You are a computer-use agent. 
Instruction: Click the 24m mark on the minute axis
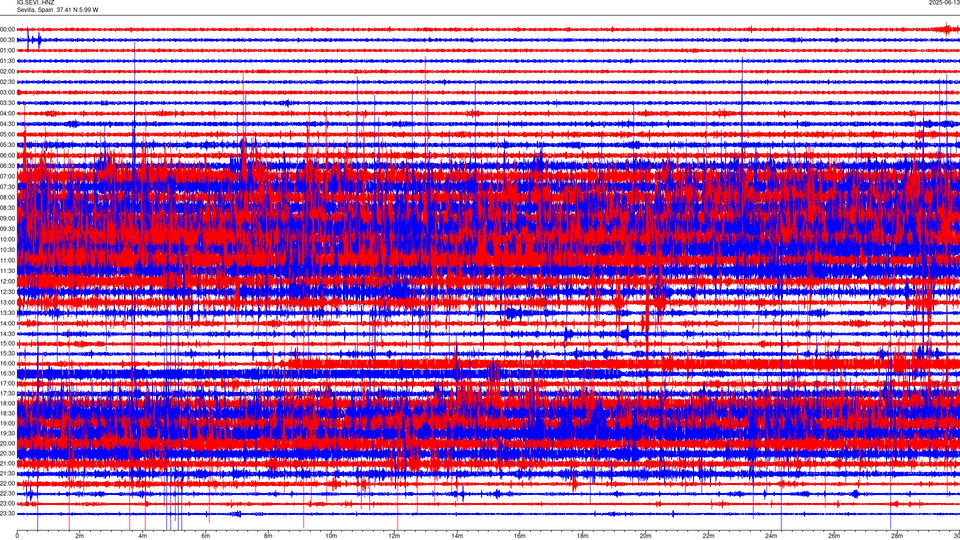[x=771, y=536]
